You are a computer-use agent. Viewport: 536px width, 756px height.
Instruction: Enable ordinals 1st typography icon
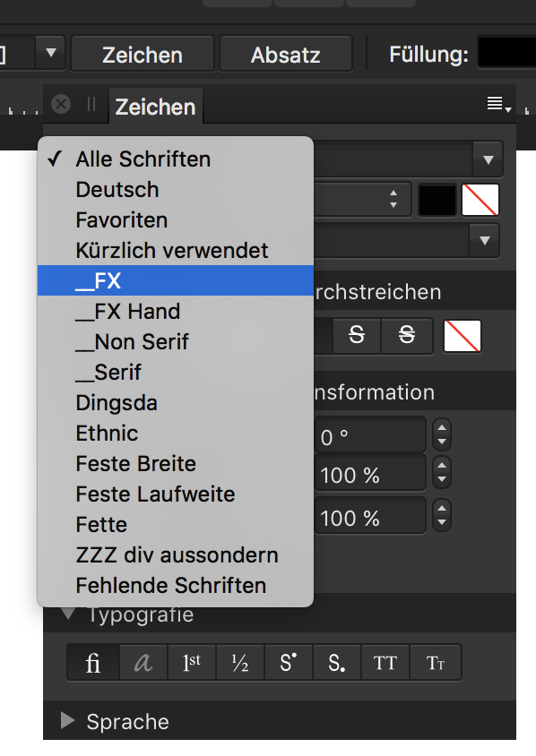(192, 663)
